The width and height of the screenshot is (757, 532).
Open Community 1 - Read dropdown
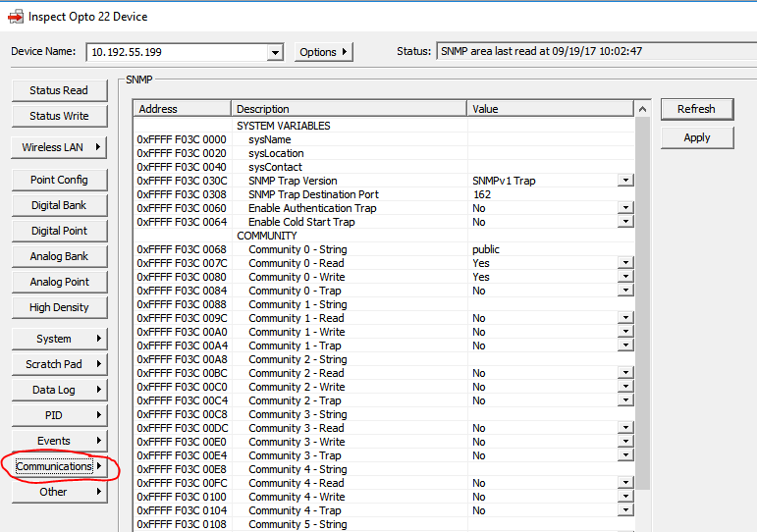(625, 318)
